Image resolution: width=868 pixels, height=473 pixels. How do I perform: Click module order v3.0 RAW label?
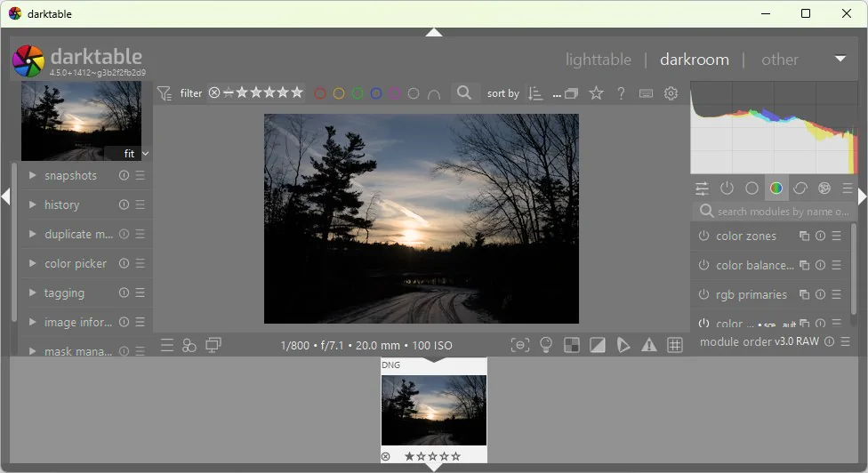pos(759,341)
